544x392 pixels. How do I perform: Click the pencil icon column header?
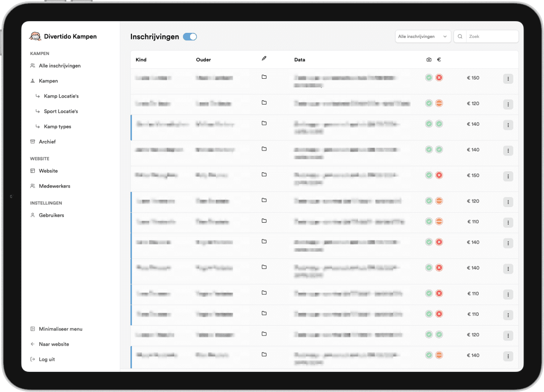pyautogui.click(x=263, y=59)
